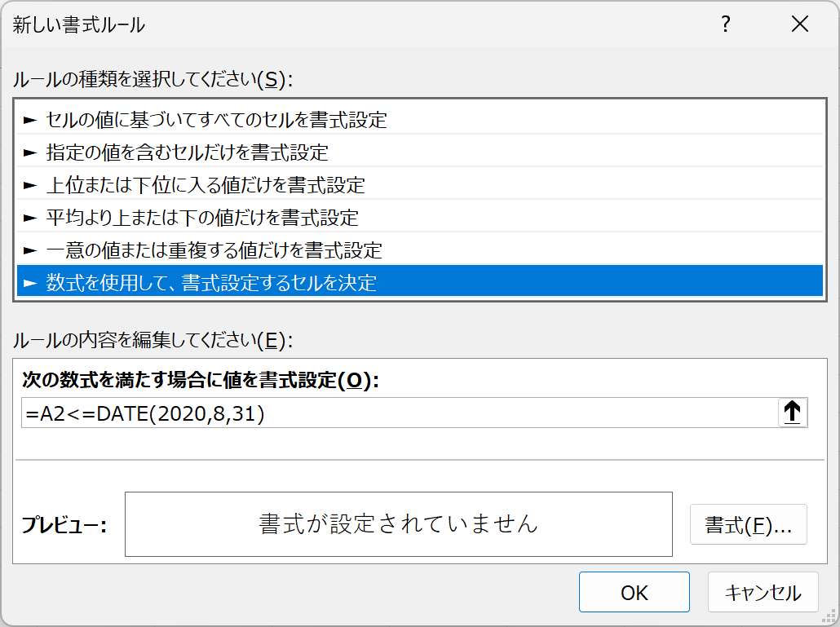Select rule type 数式を使用して、書式設定するセルを決定
840x627 pixels.
pos(420,281)
